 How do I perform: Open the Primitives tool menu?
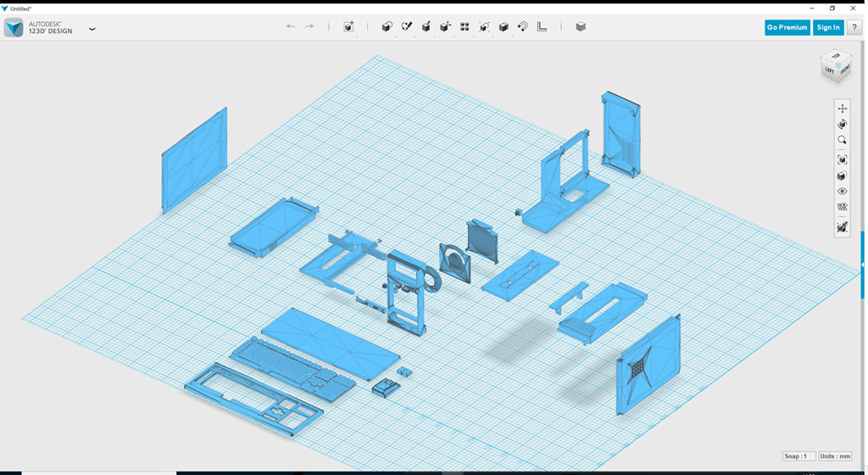387,27
